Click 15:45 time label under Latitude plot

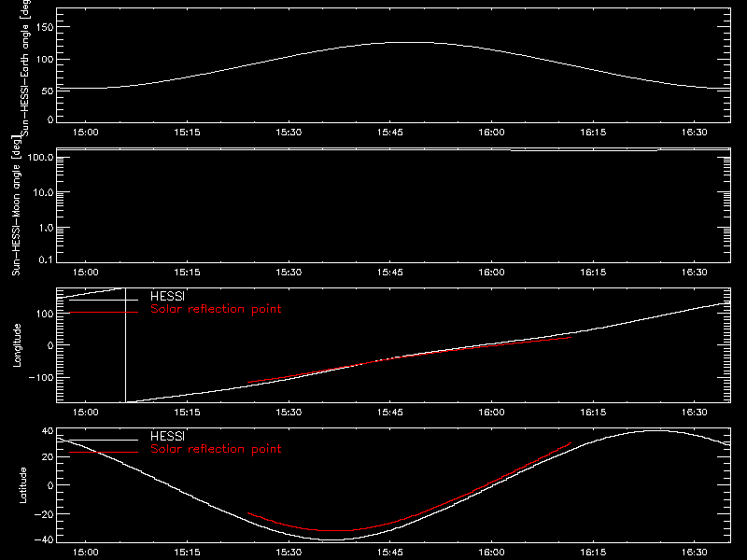pos(390,552)
